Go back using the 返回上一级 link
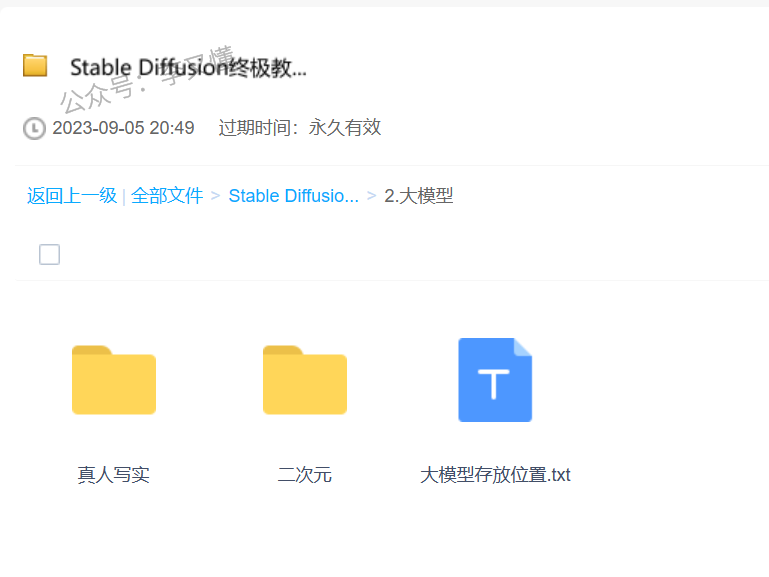 [71, 196]
